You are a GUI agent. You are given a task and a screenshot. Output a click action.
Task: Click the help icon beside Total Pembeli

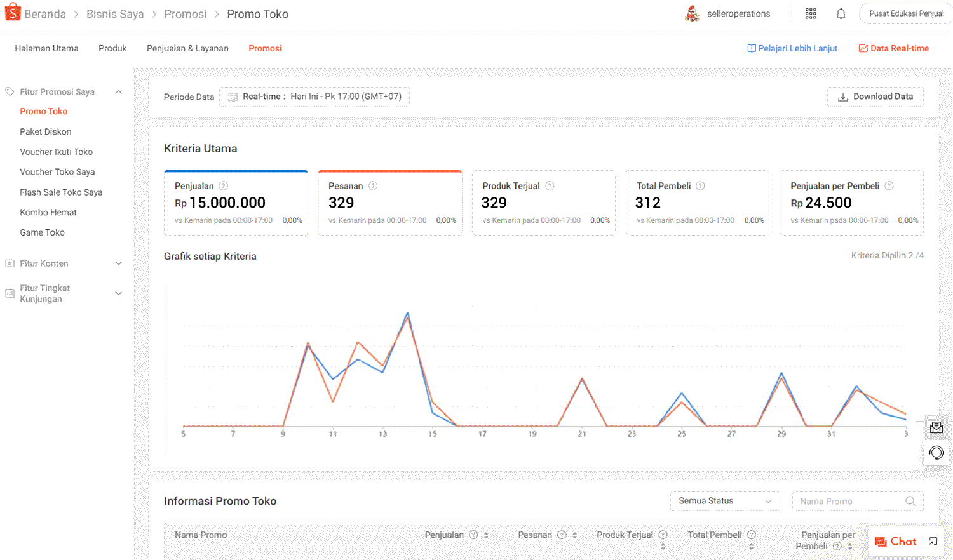tap(700, 186)
